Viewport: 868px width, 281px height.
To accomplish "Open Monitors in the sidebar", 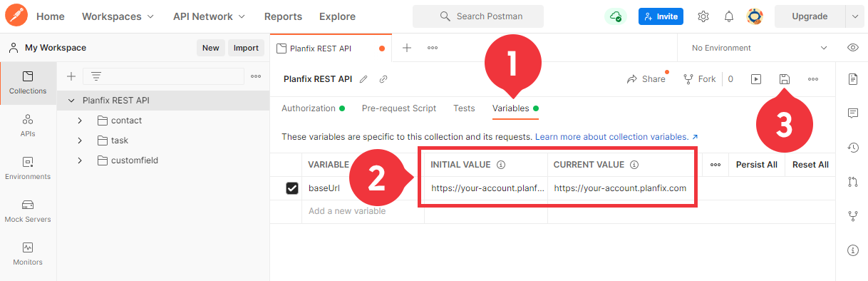I will [28, 253].
